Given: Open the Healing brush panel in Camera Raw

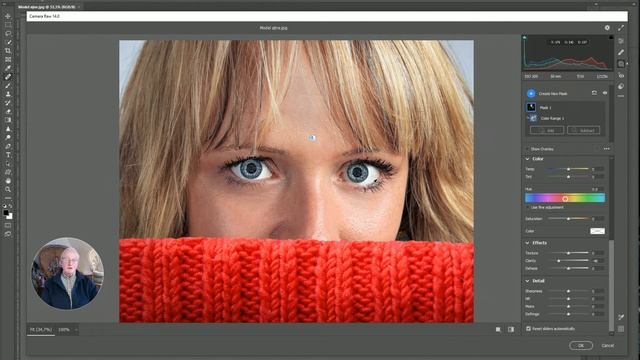Looking at the screenshot, I should [621, 52].
